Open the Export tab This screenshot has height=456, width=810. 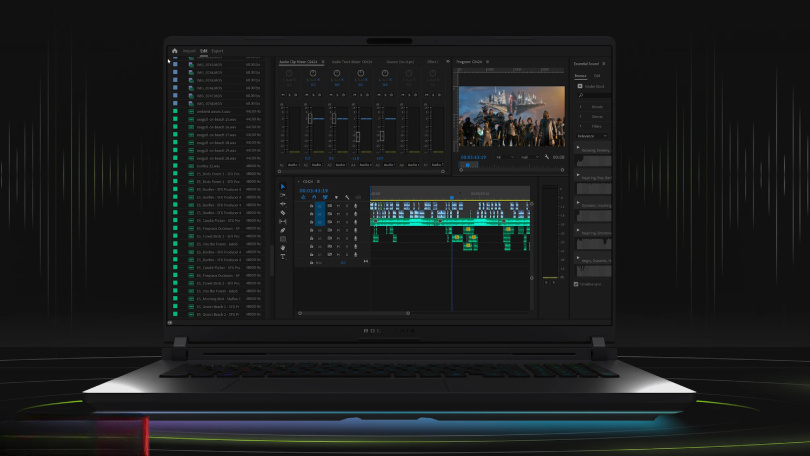217,51
